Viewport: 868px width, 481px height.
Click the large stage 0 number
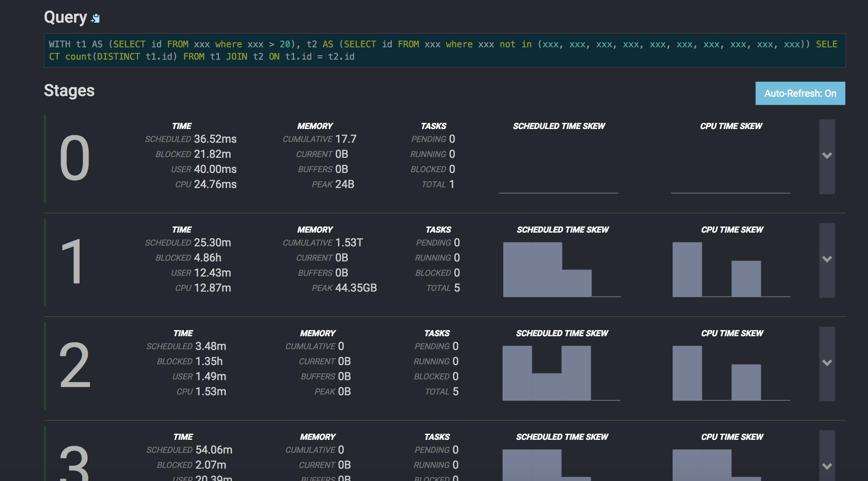point(74,158)
